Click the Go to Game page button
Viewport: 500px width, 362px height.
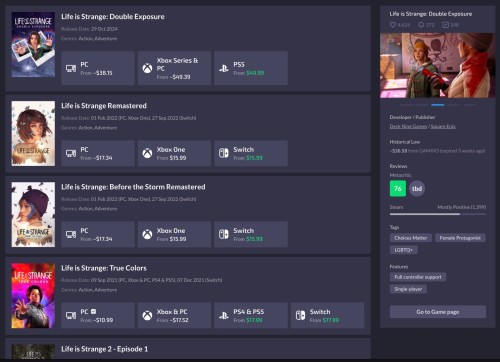[x=438, y=312]
